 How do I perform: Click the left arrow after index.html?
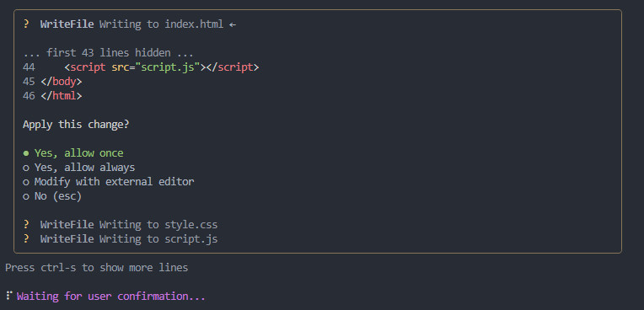233,24
